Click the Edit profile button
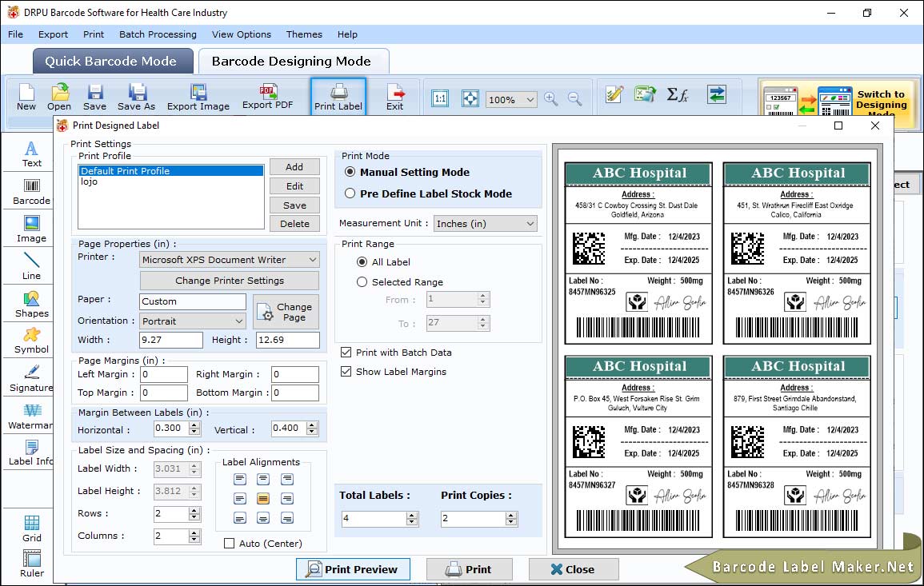The image size is (924, 586). coord(294,186)
